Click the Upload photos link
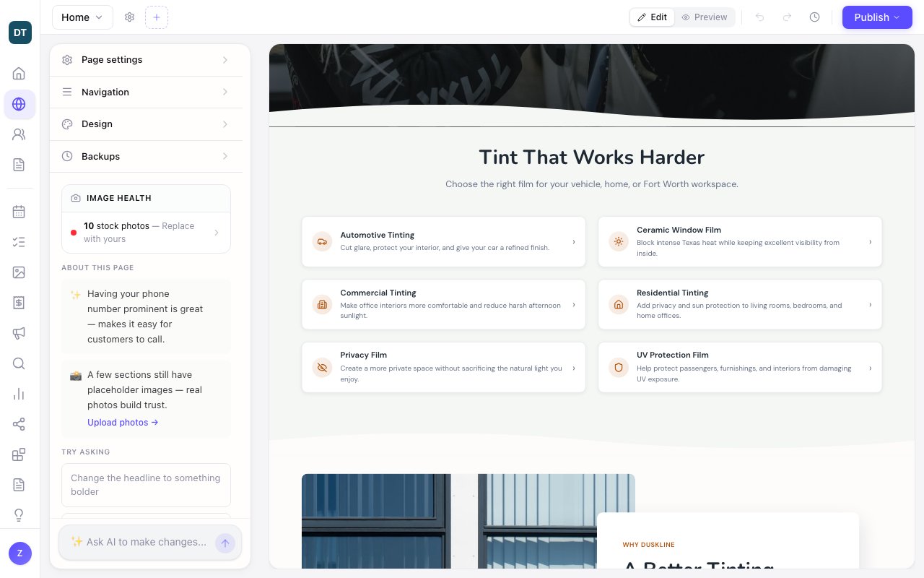Screen dimensions: 924x578 pyautogui.click(x=123, y=423)
